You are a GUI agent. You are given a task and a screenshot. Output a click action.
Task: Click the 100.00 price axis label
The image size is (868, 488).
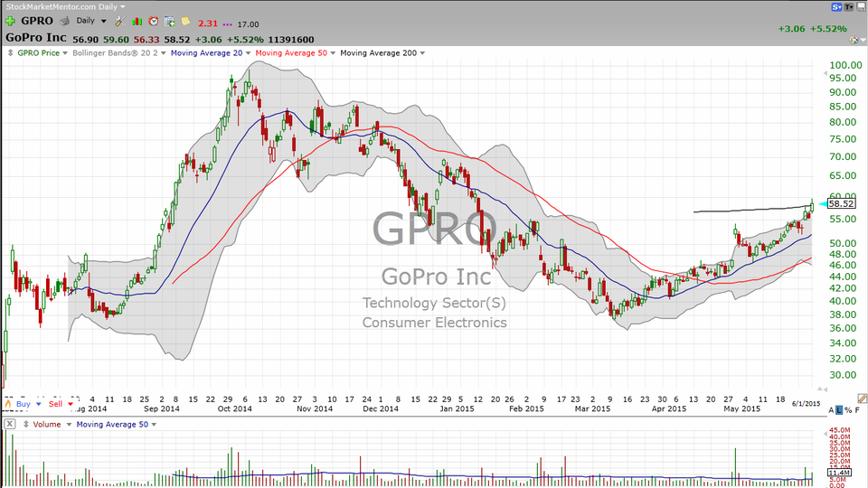[x=846, y=65]
